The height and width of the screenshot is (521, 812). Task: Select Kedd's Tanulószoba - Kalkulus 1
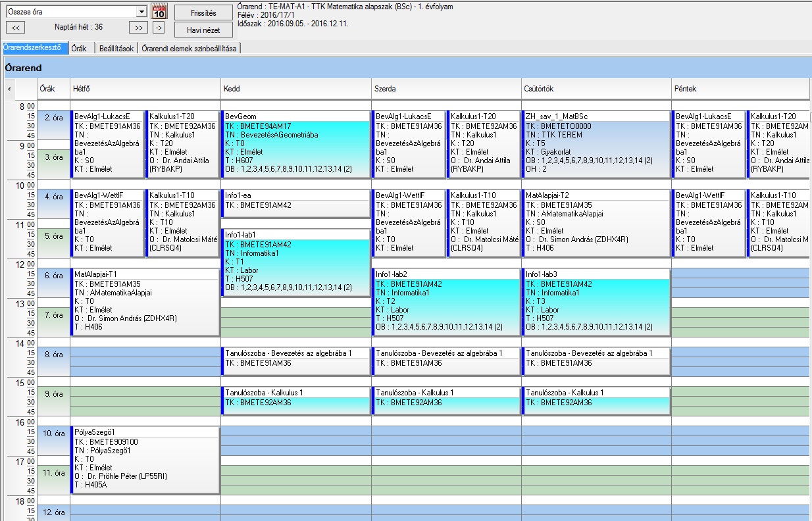click(295, 401)
